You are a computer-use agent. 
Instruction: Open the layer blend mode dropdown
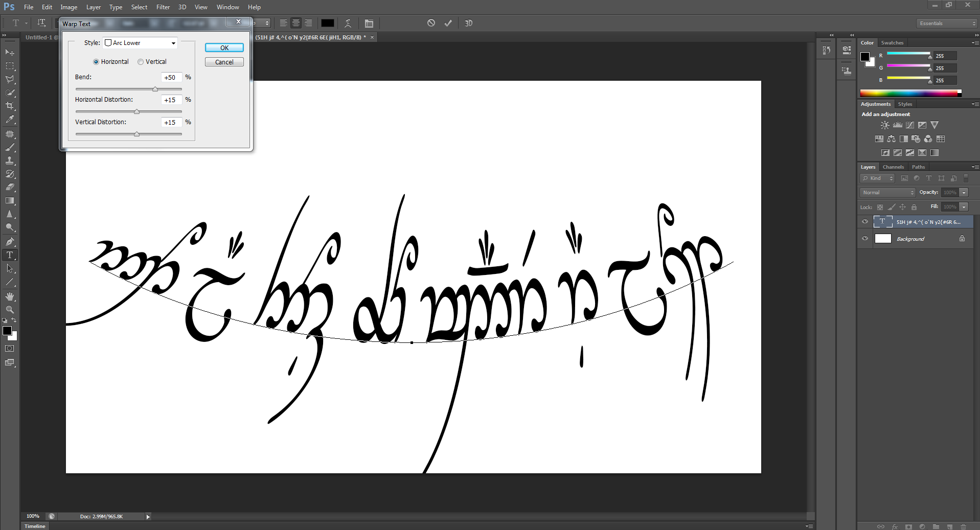(888, 193)
